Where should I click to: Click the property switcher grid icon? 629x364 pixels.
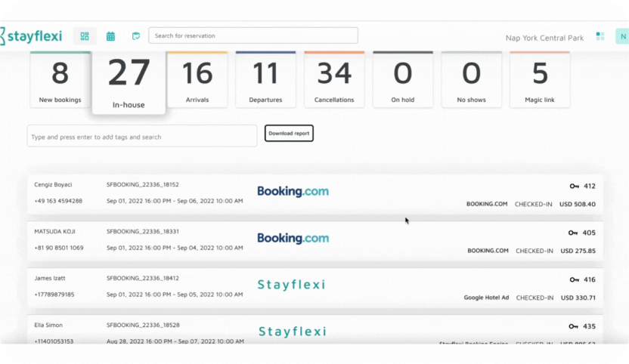[600, 36]
